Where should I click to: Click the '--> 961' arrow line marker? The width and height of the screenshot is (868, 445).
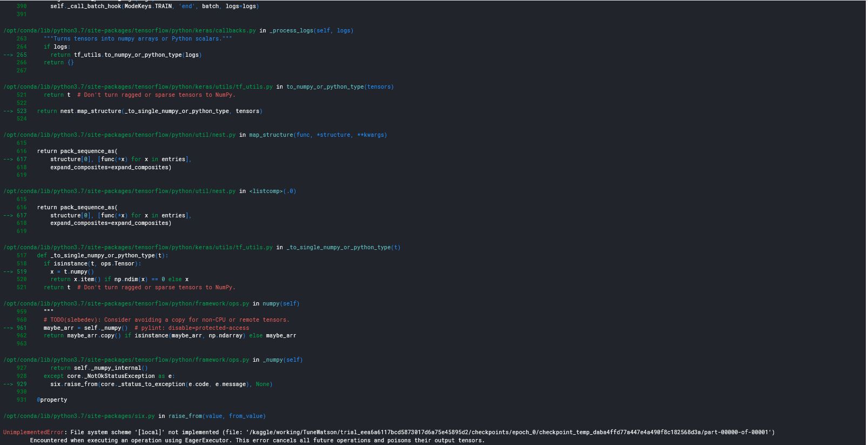(15, 328)
